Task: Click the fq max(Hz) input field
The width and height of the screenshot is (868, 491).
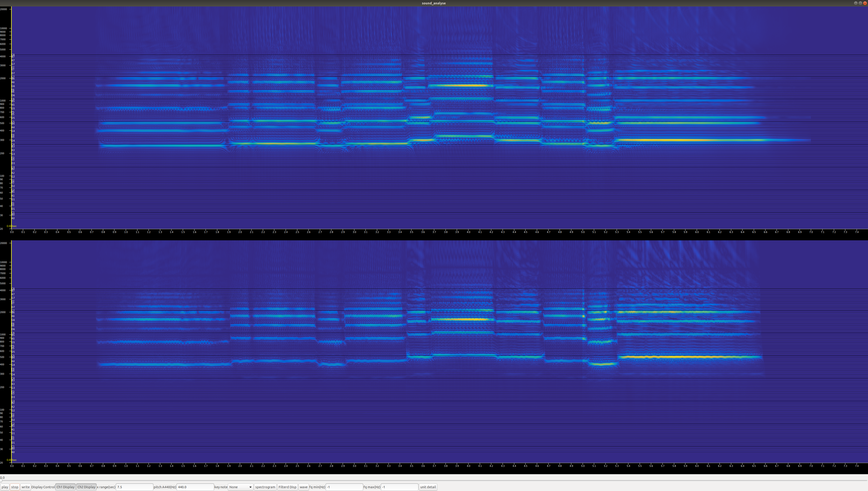Action: pos(399,487)
